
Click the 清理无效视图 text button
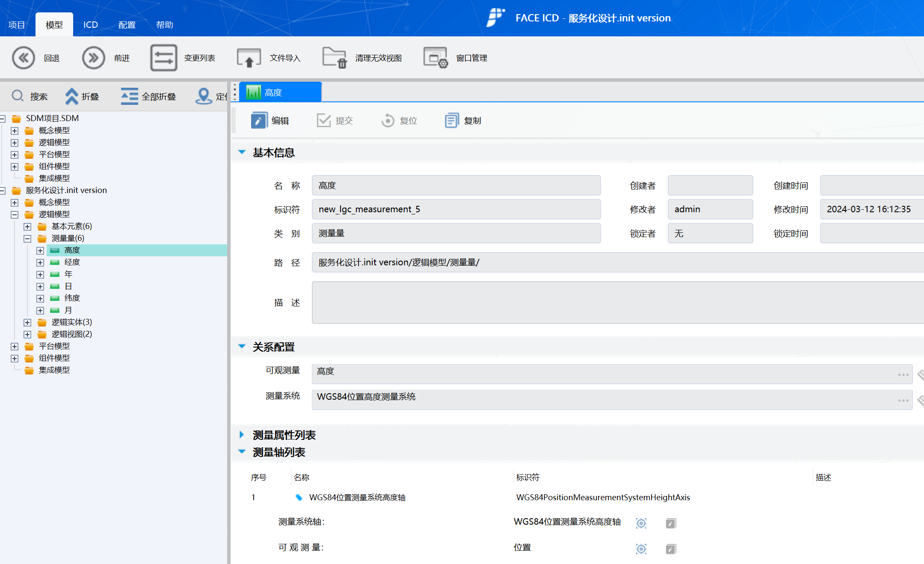pos(379,58)
